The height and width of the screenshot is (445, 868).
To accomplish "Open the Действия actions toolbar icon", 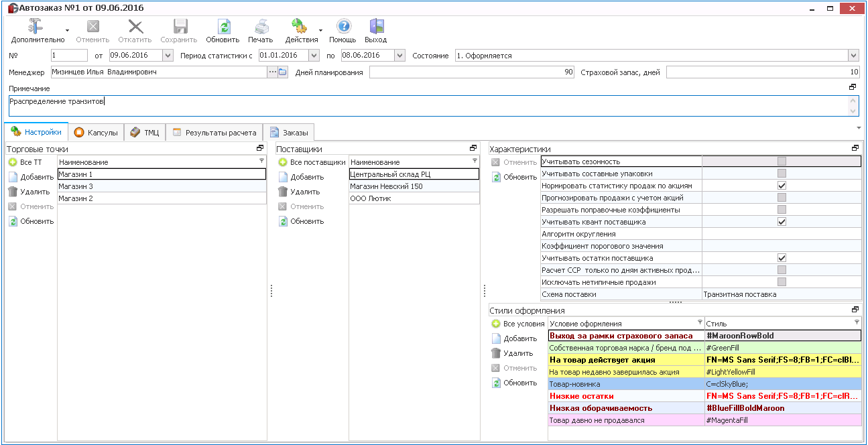I will pos(301,31).
